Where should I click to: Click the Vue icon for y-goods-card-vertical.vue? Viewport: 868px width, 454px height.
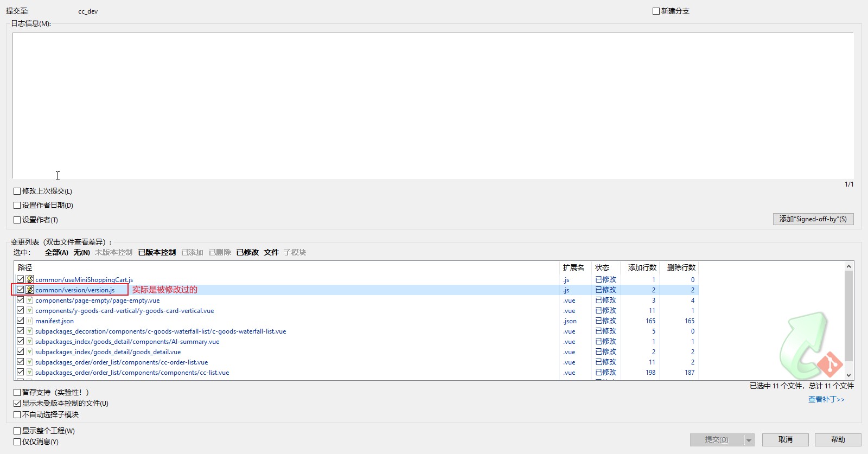coord(30,311)
